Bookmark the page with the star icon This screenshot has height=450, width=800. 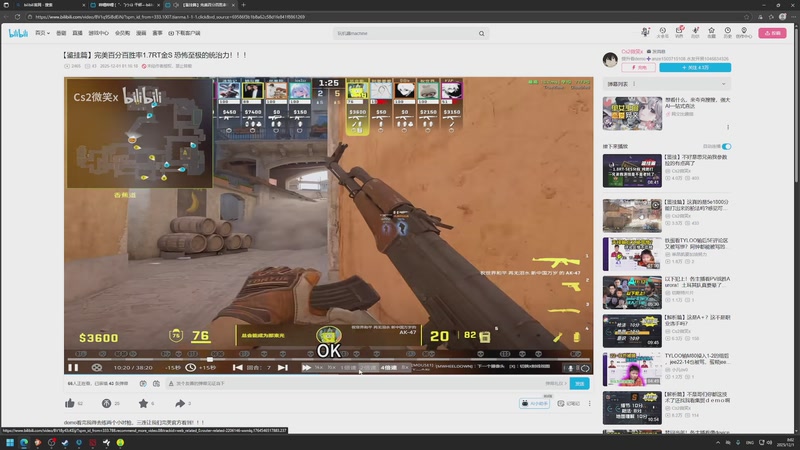[746, 17]
